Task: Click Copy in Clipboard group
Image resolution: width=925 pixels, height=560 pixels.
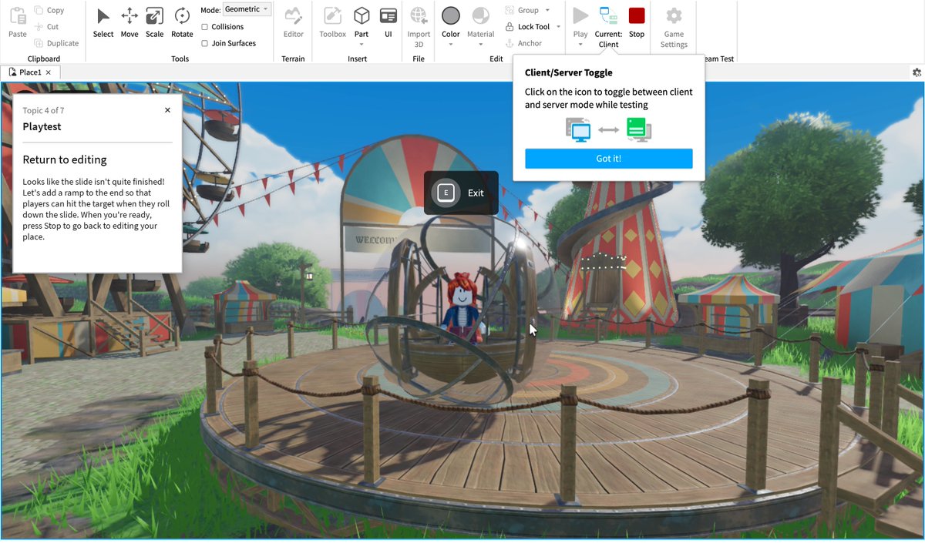Action: click(49, 11)
